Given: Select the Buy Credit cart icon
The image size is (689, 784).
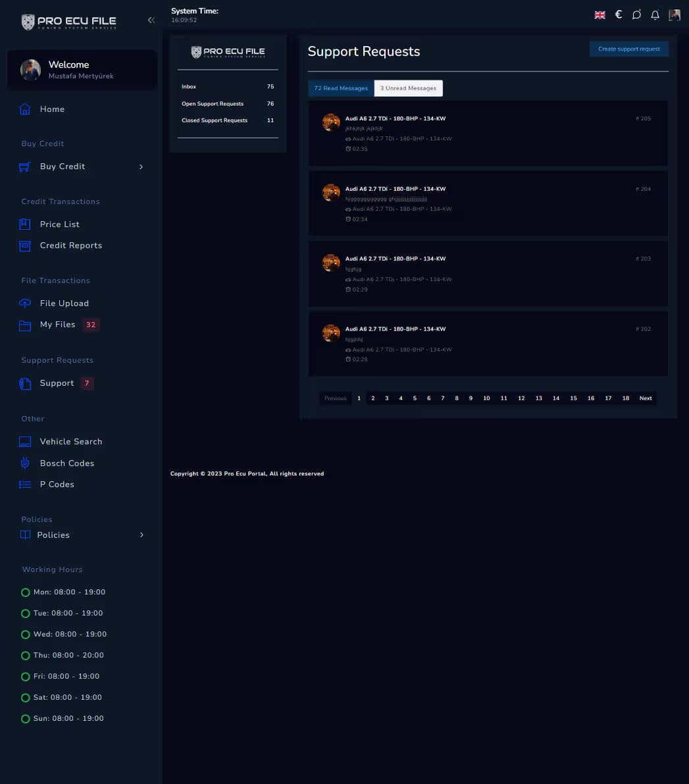Looking at the screenshot, I should pyautogui.click(x=24, y=167).
